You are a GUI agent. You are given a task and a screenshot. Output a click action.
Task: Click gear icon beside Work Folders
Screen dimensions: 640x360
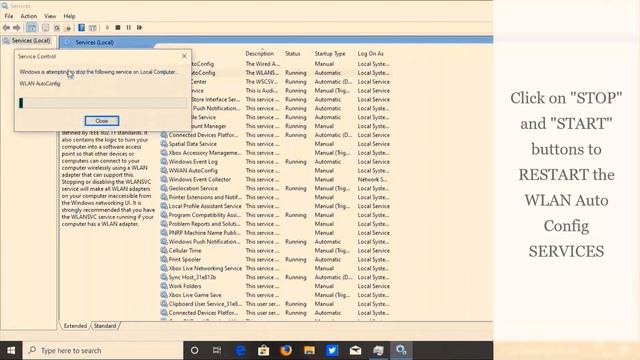pyautogui.click(x=164, y=286)
